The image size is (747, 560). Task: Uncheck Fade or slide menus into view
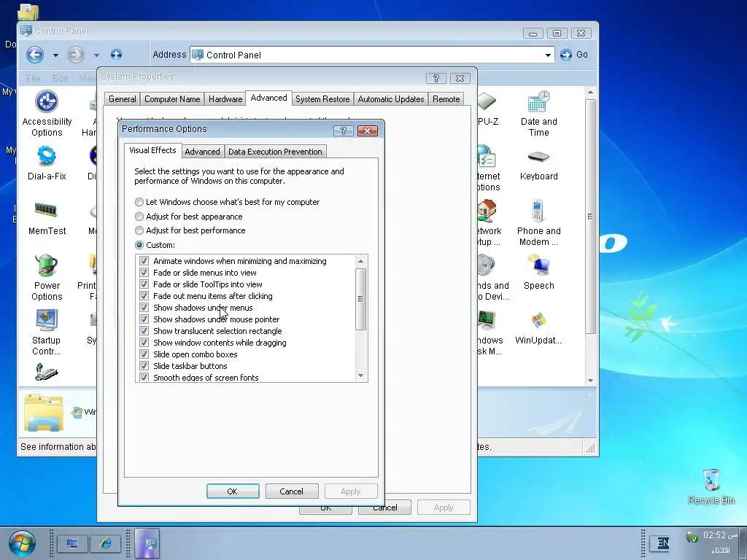(x=144, y=273)
